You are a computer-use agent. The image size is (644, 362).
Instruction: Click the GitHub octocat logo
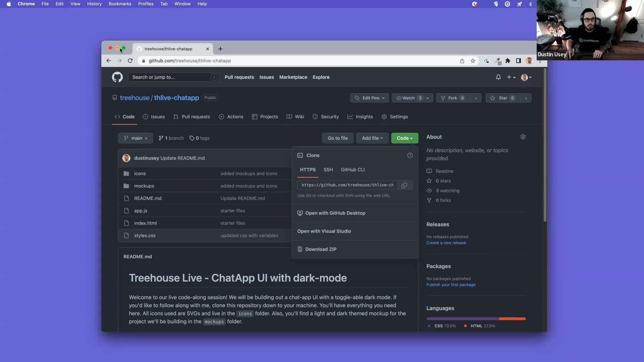coord(117,77)
